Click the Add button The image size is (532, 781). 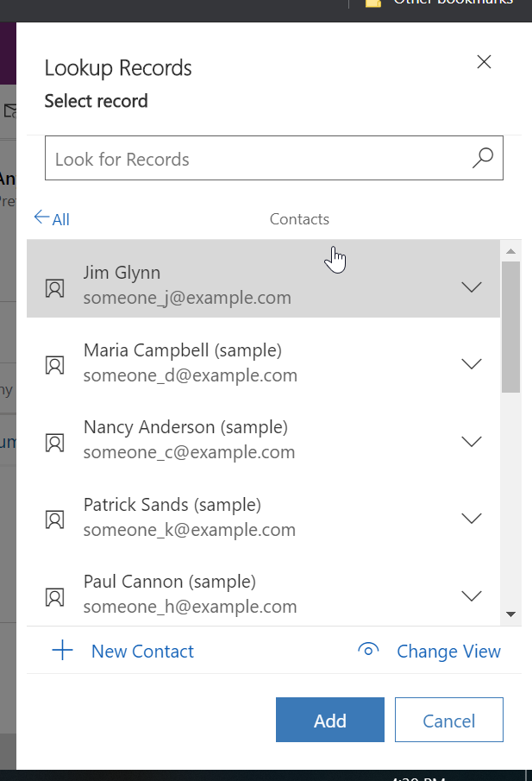pyautogui.click(x=329, y=720)
